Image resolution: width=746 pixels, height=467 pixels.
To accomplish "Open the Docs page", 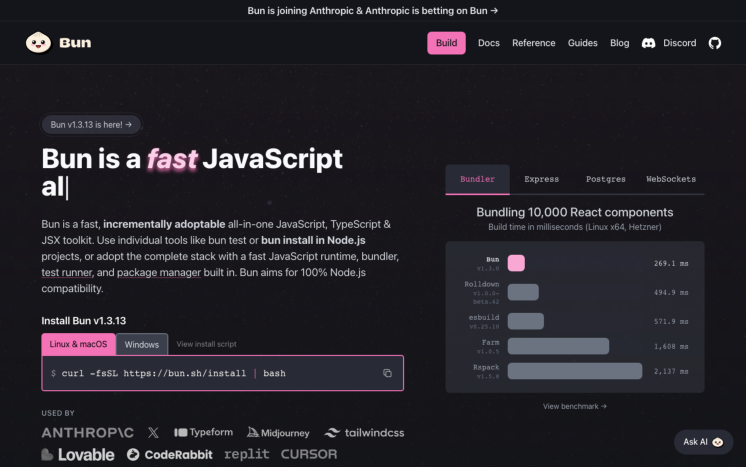I will coord(489,43).
